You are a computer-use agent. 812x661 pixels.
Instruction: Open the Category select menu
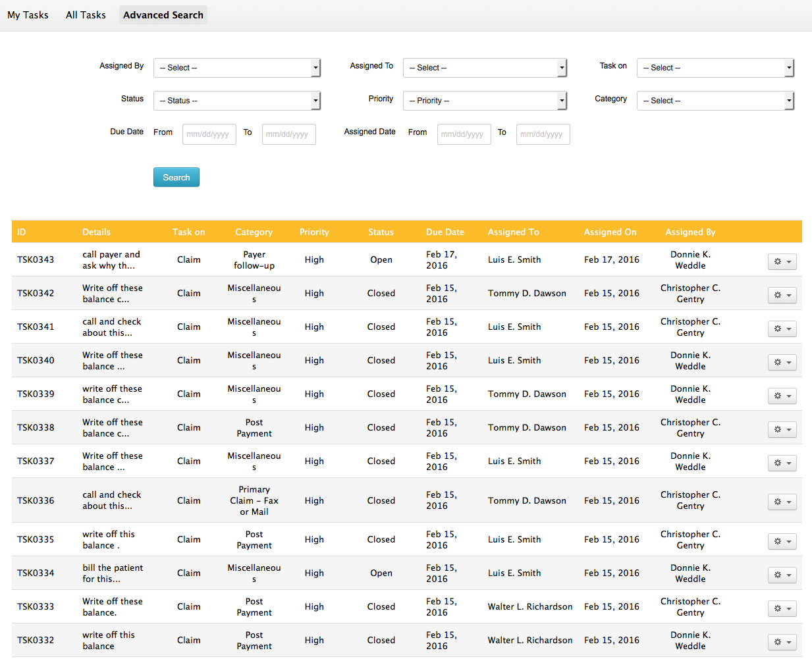(x=716, y=101)
